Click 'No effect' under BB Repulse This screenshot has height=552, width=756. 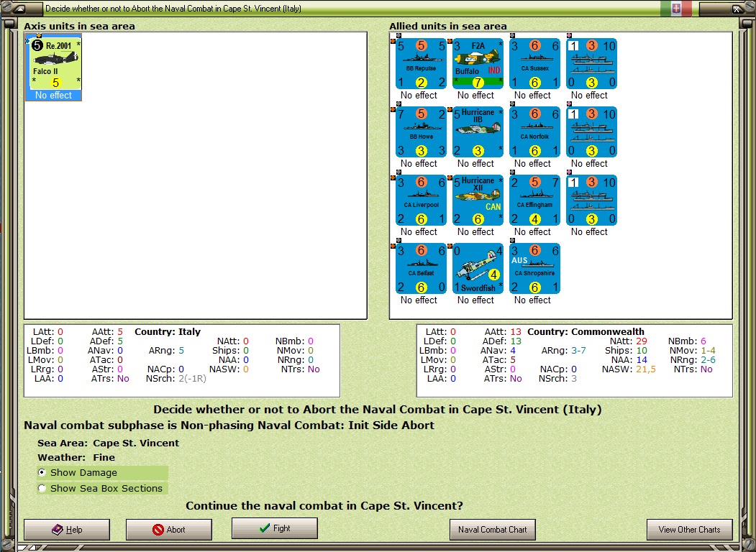pos(419,96)
